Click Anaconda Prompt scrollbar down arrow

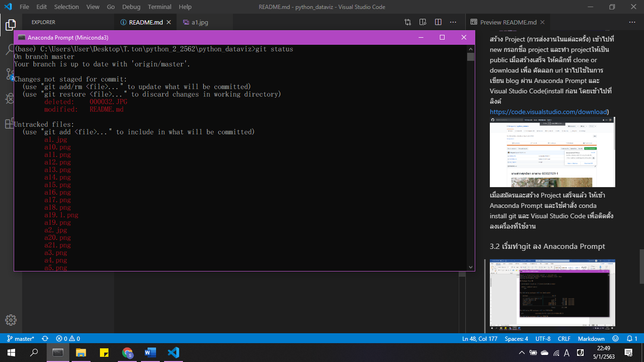pyautogui.click(x=471, y=267)
